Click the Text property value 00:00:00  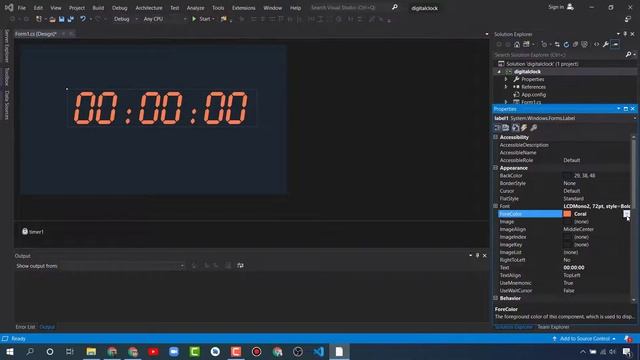pyautogui.click(x=574, y=268)
